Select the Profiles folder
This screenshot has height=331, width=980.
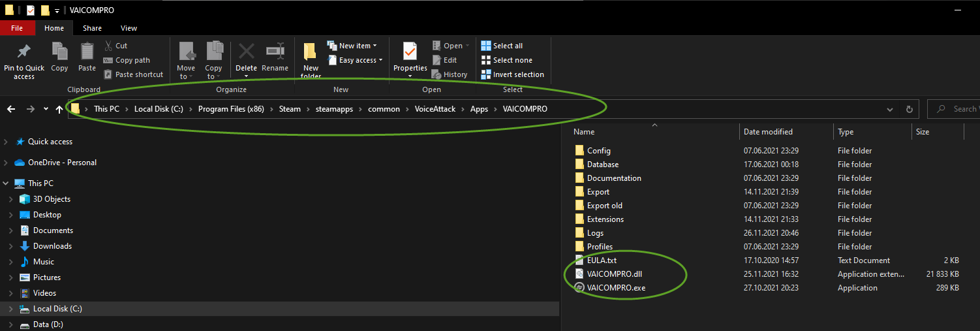click(x=600, y=247)
